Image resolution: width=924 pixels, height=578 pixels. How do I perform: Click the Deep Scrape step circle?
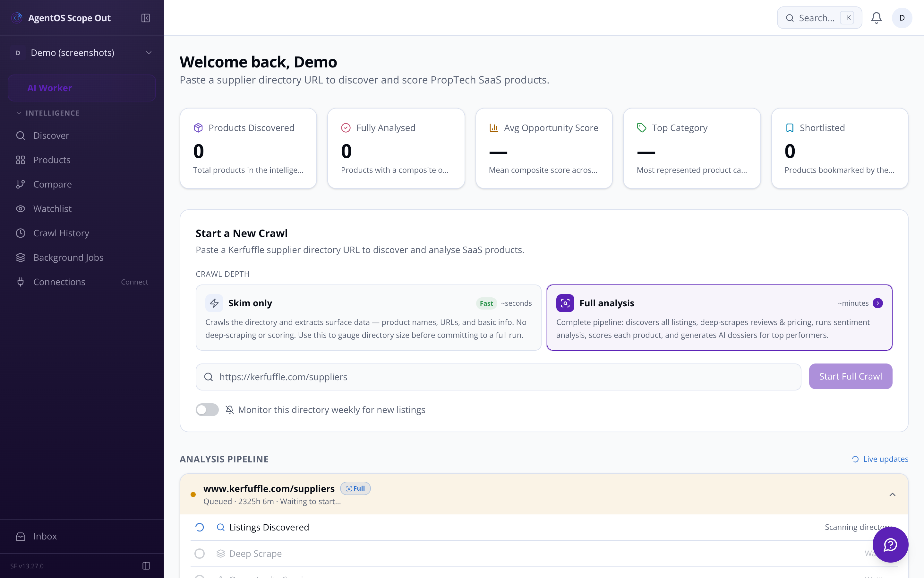[200, 554]
